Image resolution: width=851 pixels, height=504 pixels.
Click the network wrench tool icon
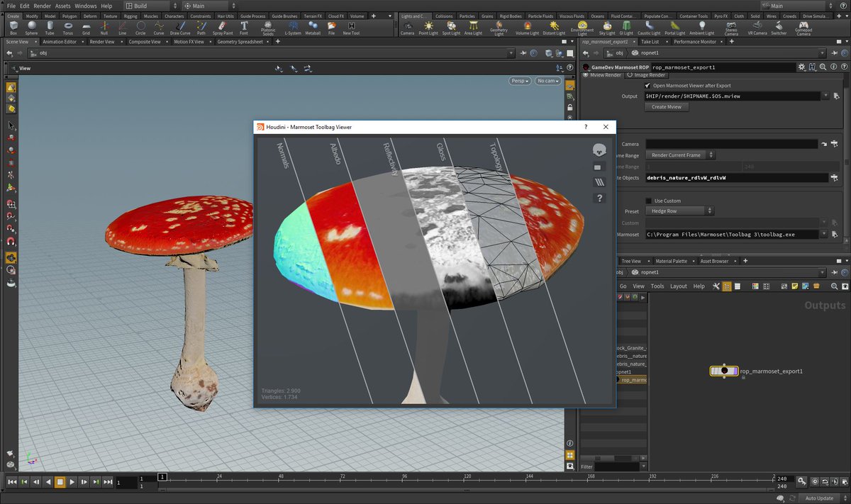coord(716,286)
